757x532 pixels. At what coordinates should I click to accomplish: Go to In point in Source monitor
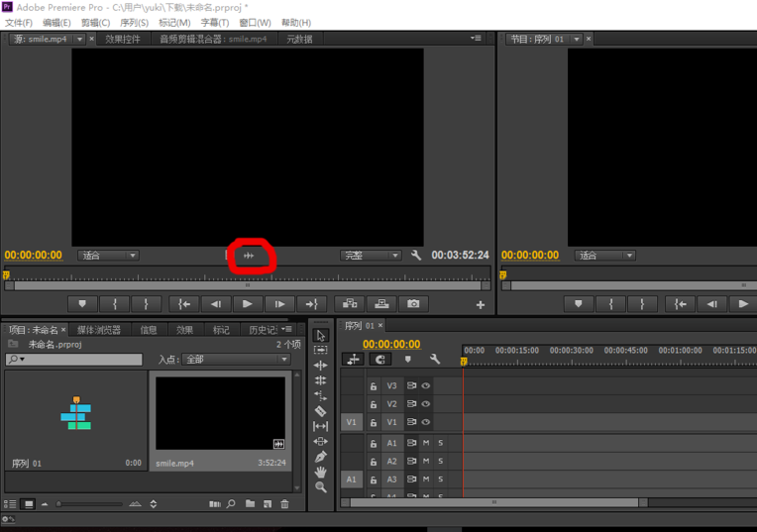(184, 304)
